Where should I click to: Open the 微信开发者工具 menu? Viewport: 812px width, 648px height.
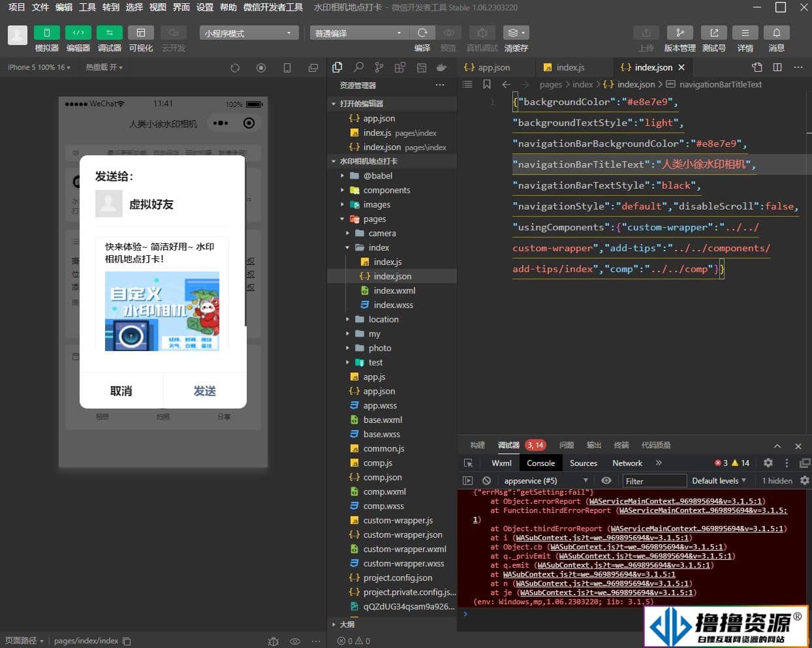tap(273, 7)
